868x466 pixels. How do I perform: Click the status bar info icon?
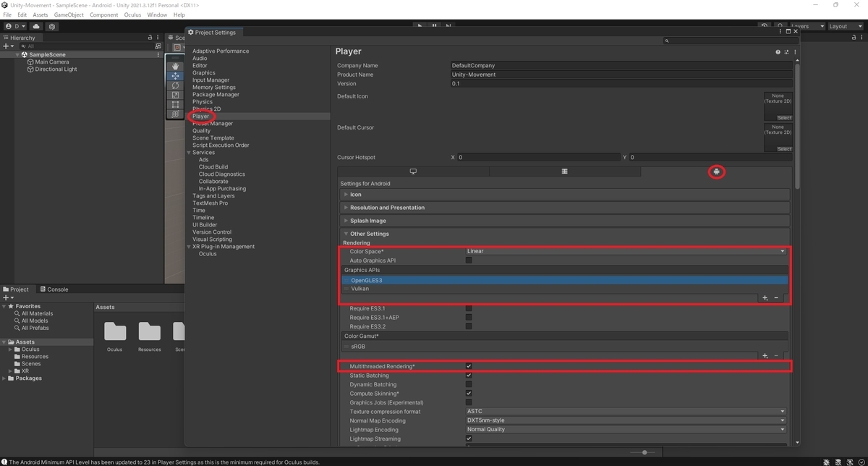(x=4, y=462)
